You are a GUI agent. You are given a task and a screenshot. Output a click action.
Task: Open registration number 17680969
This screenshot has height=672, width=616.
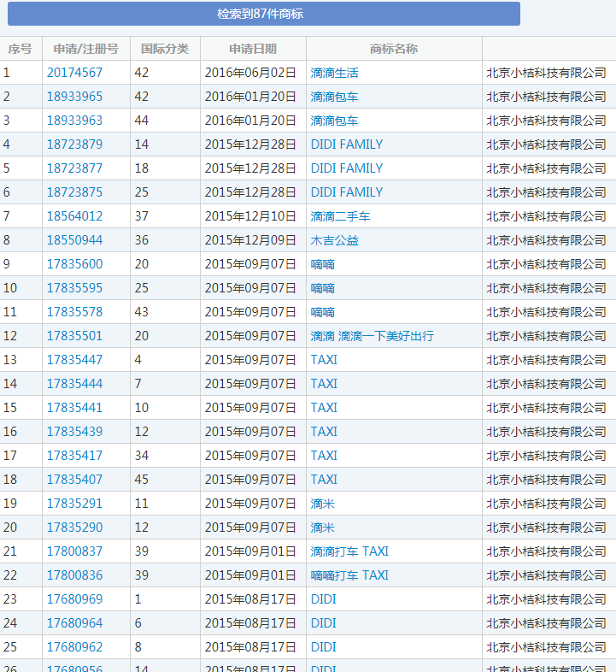(x=74, y=600)
